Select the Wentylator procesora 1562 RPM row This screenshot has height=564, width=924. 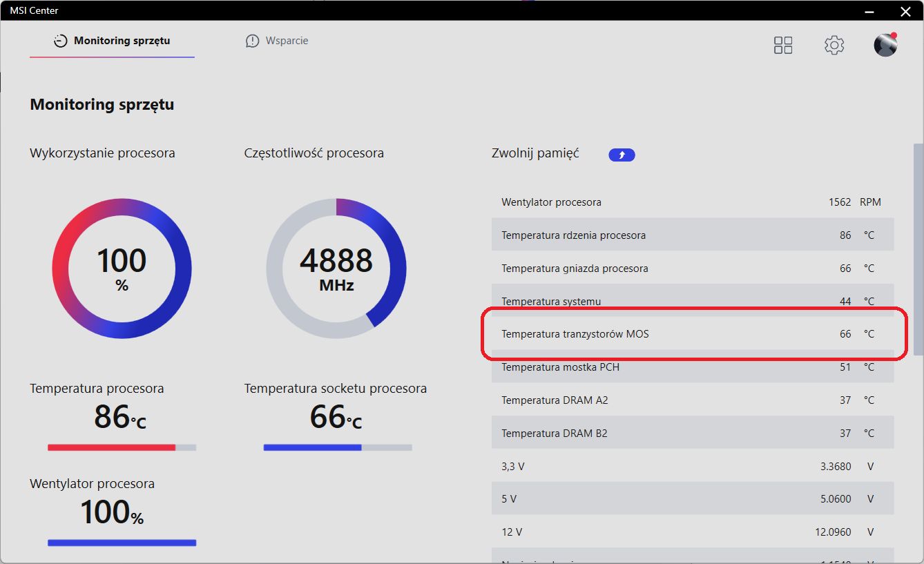coord(693,202)
